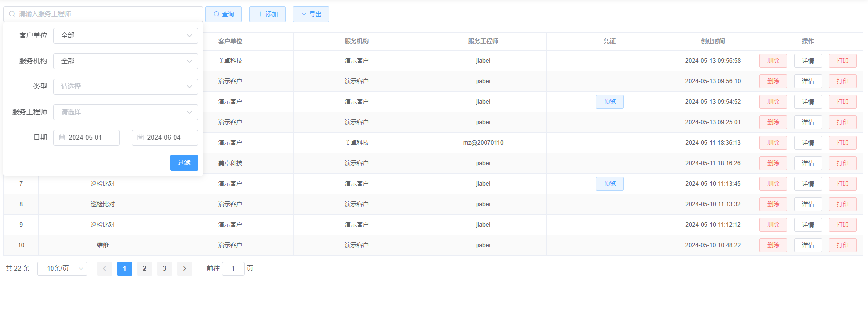
Task: Click calendar icon in end date 2024-06-04
Action: pyautogui.click(x=141, y=138)
